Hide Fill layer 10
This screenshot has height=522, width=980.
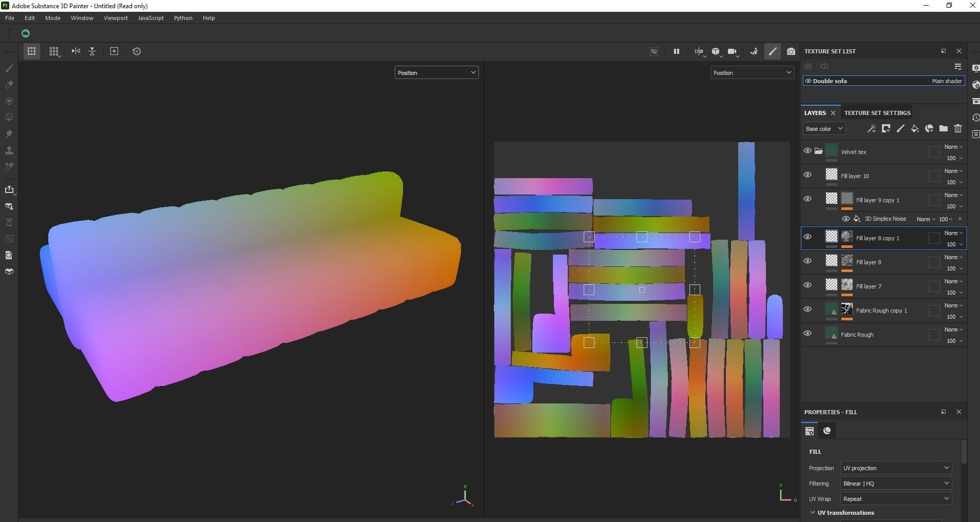pos(808,175)
